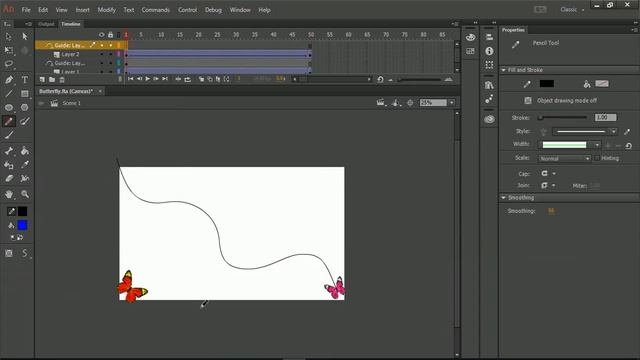Collapse the Smoothing section
The width and height of the screenshot is (640, 360).
(x=504, y=198)
